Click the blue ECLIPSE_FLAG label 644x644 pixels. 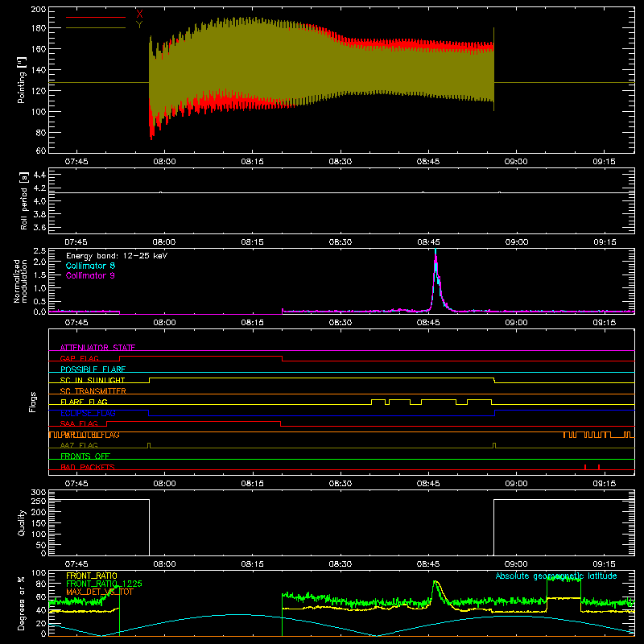click(88, 413)
